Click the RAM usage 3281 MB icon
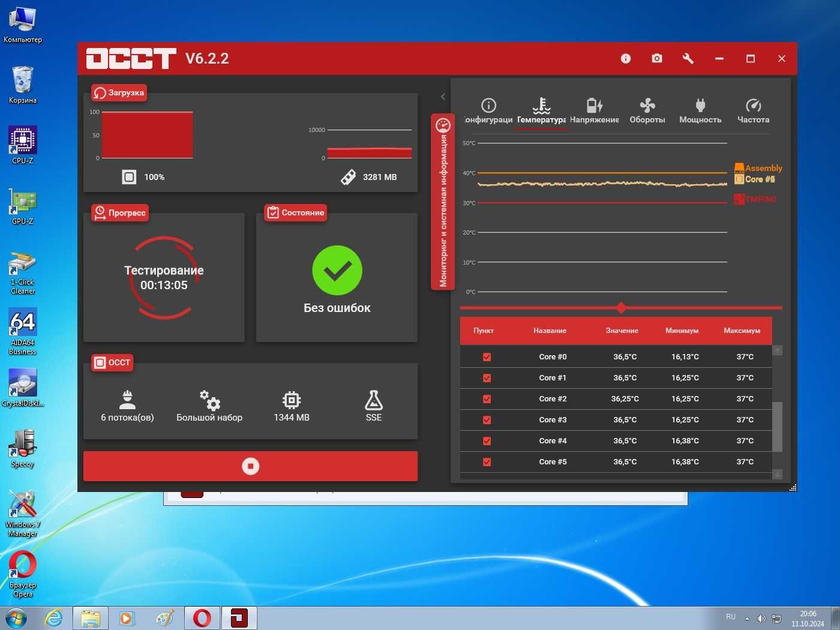The width and height of the screenshot is (840, 630). (x=348, y=177)
